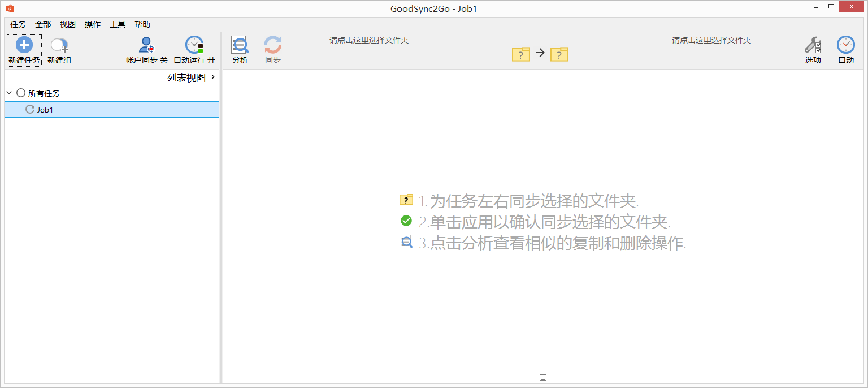Click the green check in step 2 hint
The width and height of the screenshot is (868, 388).
[x=406, y=221]
